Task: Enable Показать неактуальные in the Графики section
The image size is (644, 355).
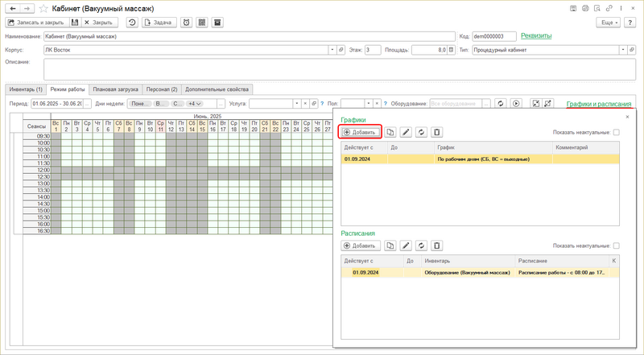Action: point(617,132)
